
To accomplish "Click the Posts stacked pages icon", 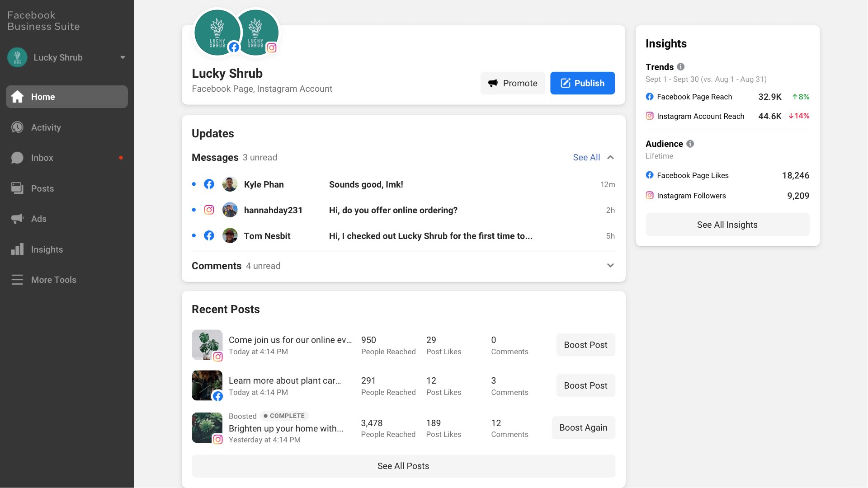I will 17,188.
